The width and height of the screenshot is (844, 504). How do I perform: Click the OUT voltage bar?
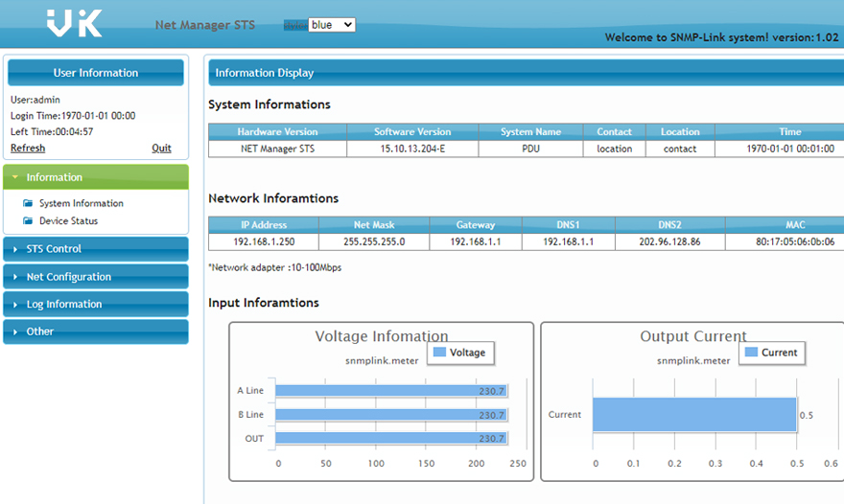(391, 438)
